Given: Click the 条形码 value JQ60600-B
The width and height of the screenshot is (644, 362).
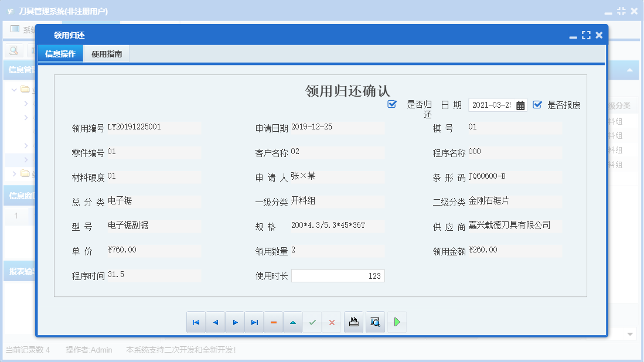Looking at the screenshot, I should [x=487, y=176].
